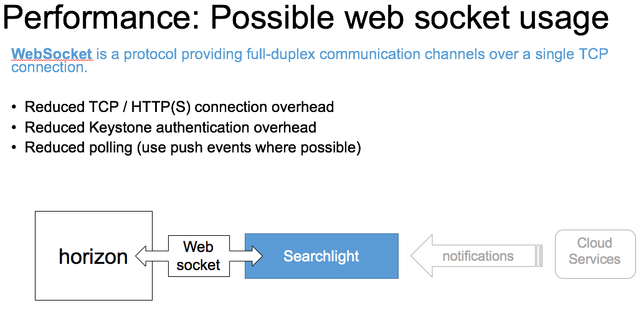Click the Web socket label box

(198, 256)
